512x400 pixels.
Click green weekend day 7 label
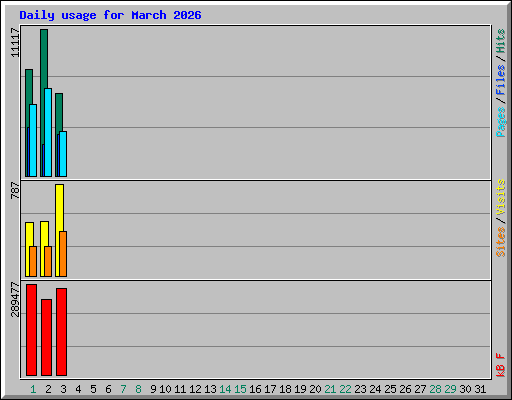tap(123, 389)
